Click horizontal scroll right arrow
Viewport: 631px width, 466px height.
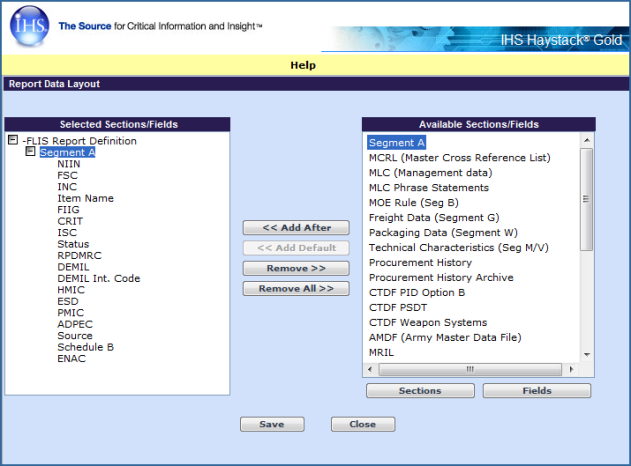pos(571,369)
